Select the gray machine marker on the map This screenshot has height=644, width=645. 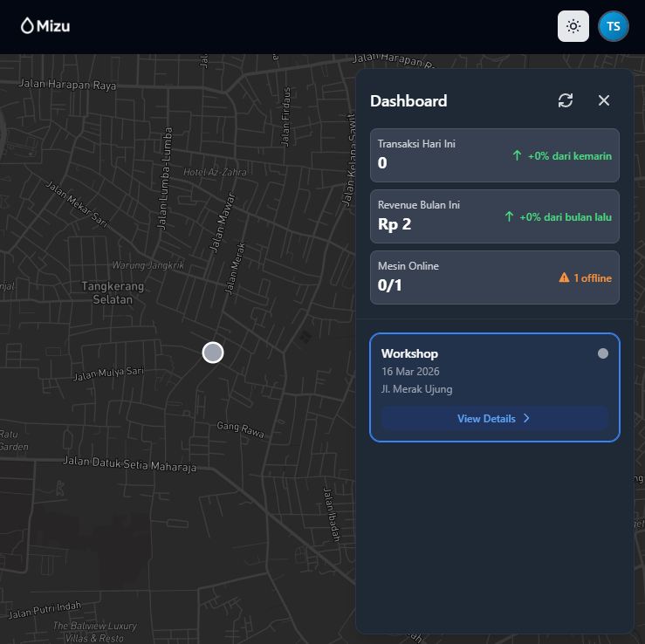click(x=213, y=352)
